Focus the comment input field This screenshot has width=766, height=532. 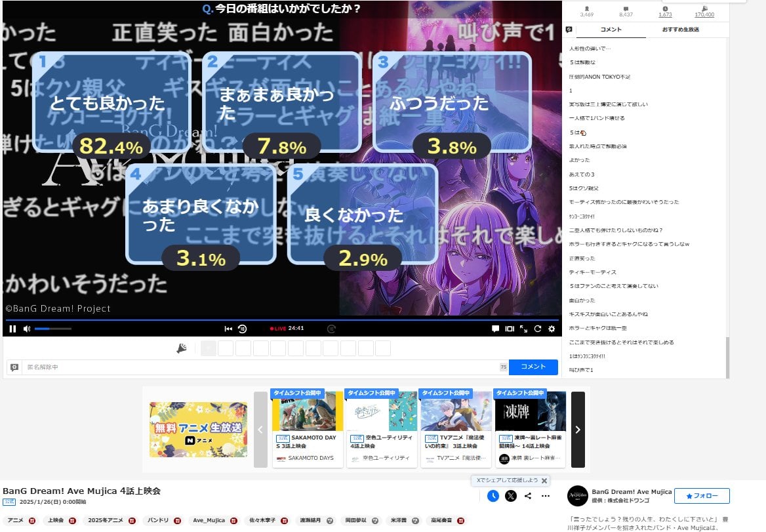point(260,367)
